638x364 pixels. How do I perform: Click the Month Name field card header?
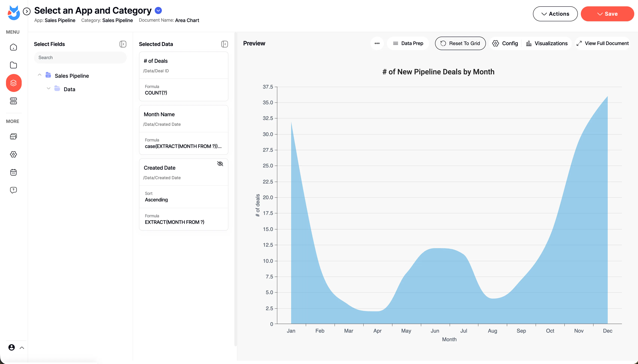184,119
